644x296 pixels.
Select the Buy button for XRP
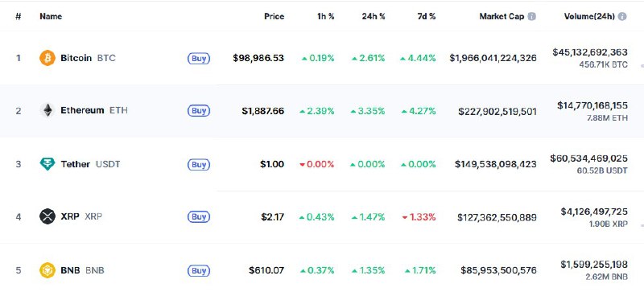point(199,216)
